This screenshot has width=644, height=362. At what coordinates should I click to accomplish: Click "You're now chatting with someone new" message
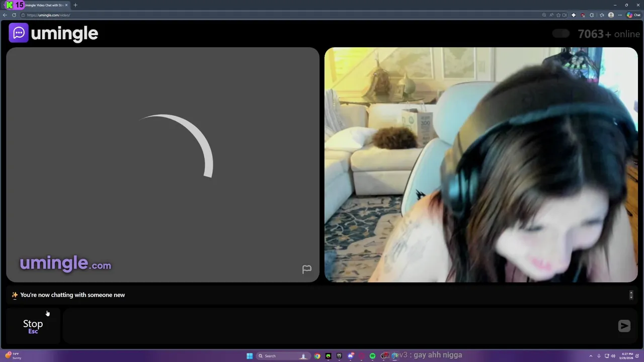72,295
